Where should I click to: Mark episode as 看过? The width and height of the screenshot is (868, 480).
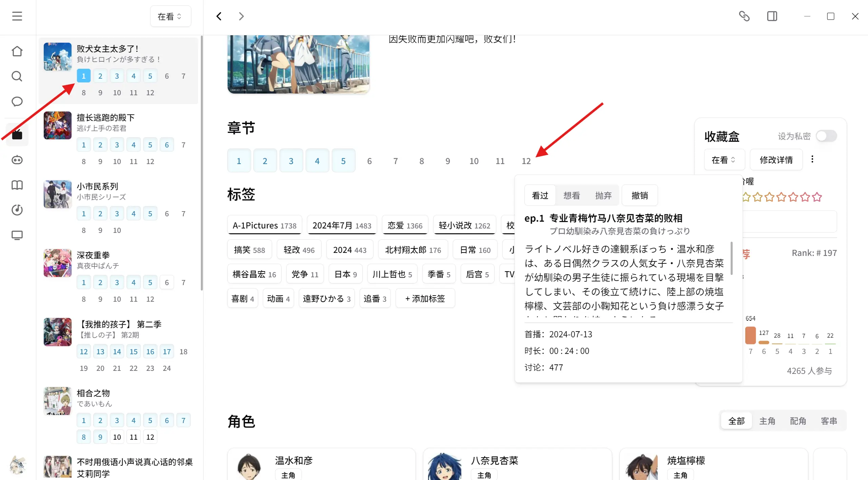point(540,195)
